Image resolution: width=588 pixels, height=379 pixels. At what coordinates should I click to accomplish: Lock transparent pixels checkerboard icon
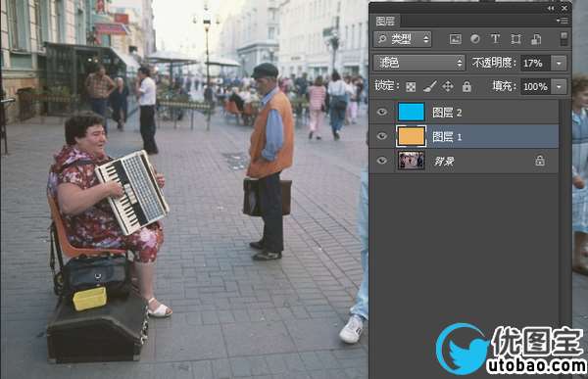point(411,87)
